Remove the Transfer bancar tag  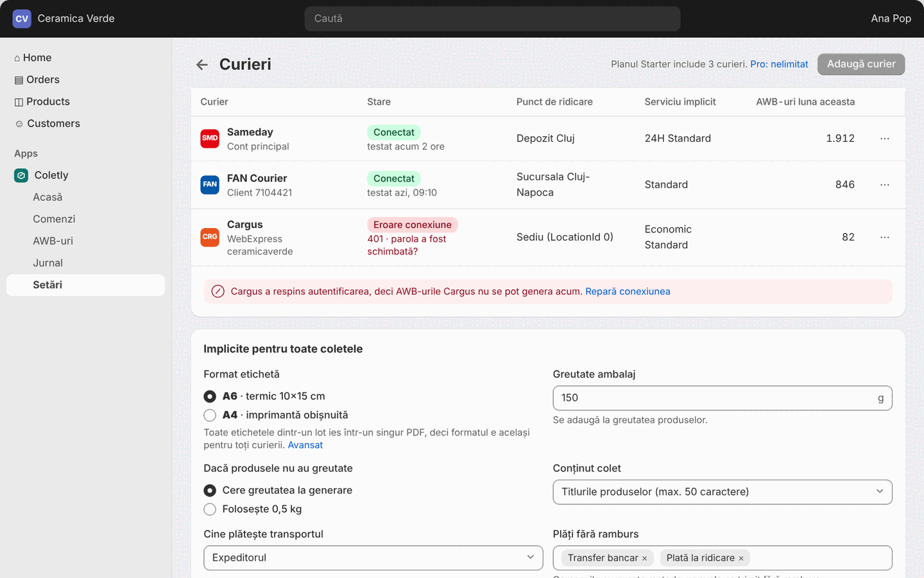tap(645, 558)
